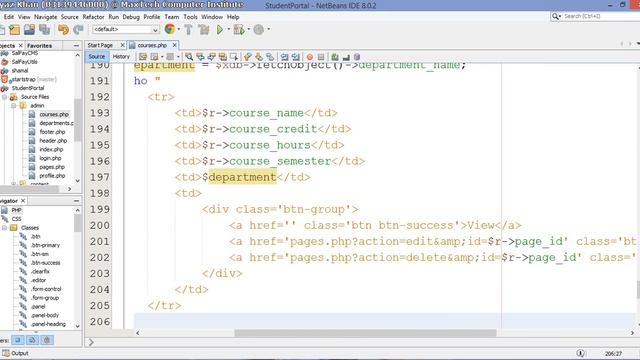Stop macro recording with the square icon
The width and height of the screenshot is (640, 360).
321,57
